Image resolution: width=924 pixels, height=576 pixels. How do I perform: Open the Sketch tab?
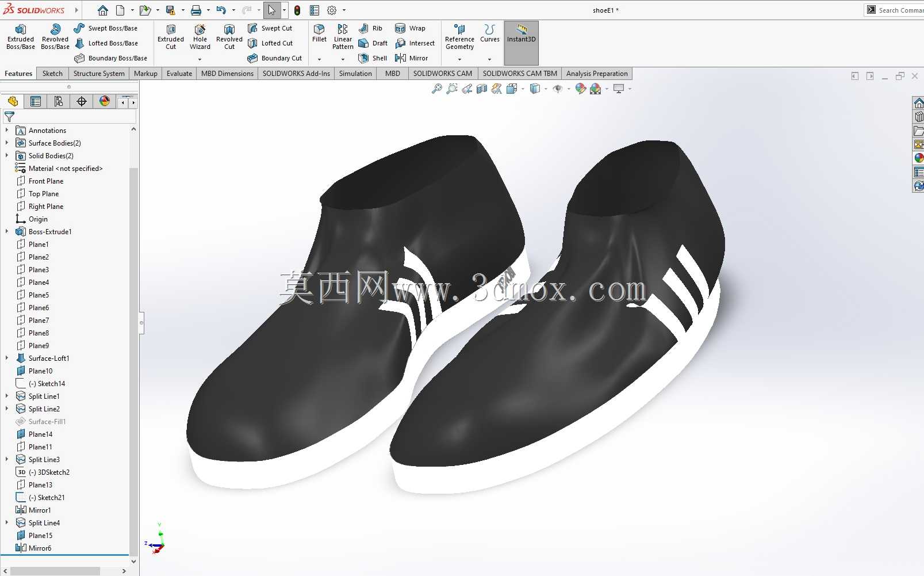(52, 74)
